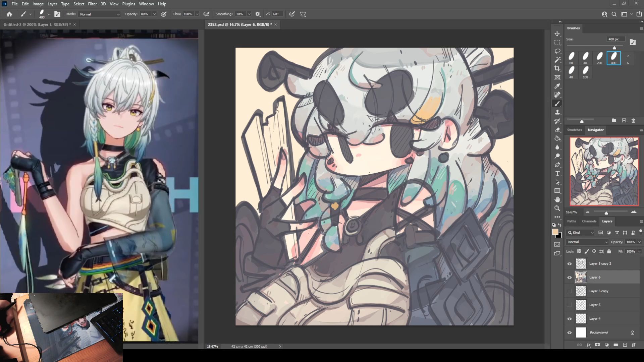Switch to the Channels tab

[589, 221]
